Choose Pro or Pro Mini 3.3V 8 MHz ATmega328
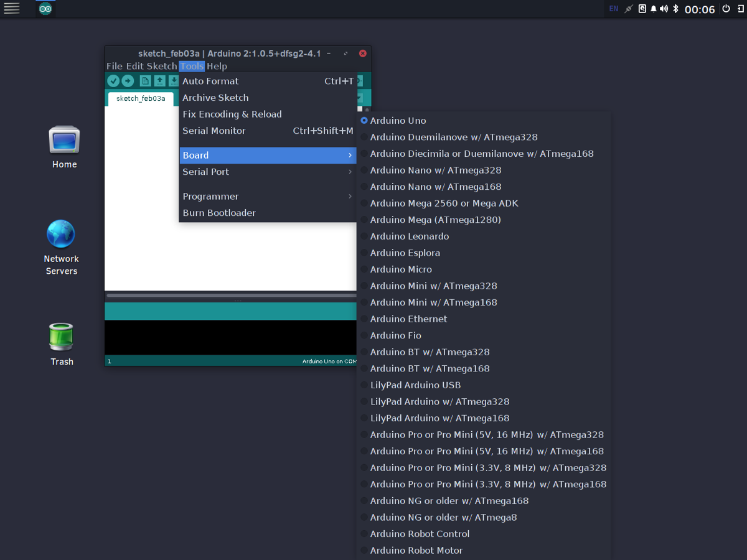The width and height of the screenshot is (747, 560). 484,468
